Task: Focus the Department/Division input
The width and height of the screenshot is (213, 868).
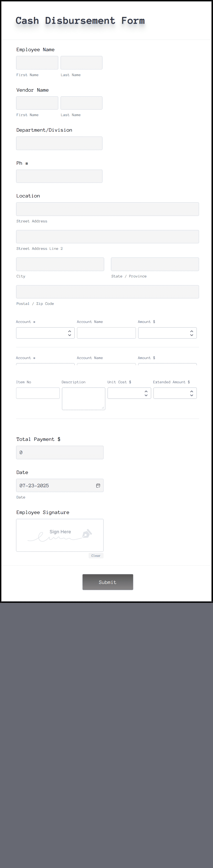Action: coord(59,143)
